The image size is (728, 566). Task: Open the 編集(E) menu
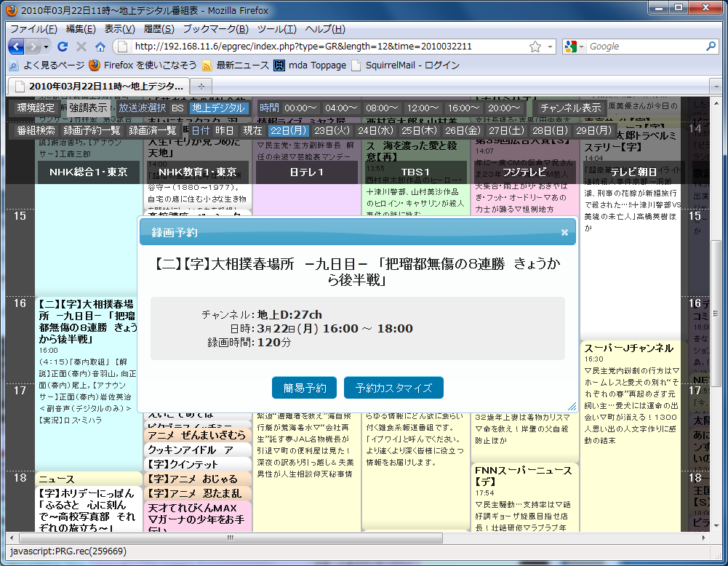click(81, 29)
